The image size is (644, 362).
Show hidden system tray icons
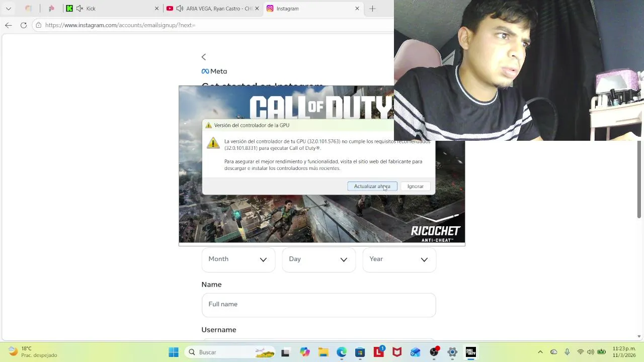click(x=540, y=352)
